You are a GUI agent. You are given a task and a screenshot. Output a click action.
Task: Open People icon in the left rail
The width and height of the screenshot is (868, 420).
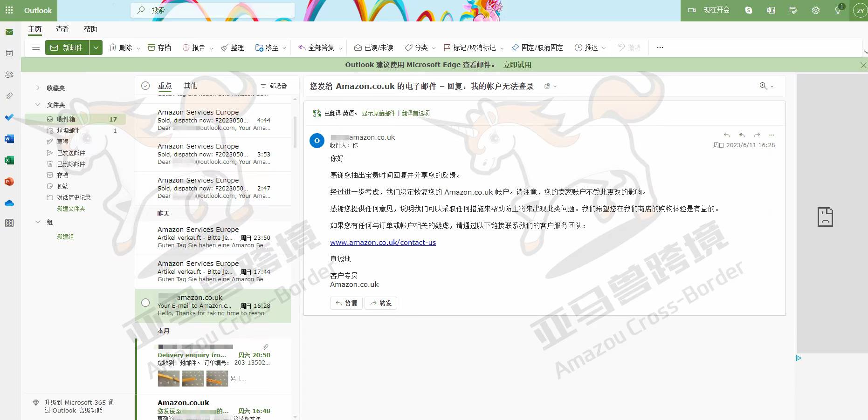coord(9,75)
